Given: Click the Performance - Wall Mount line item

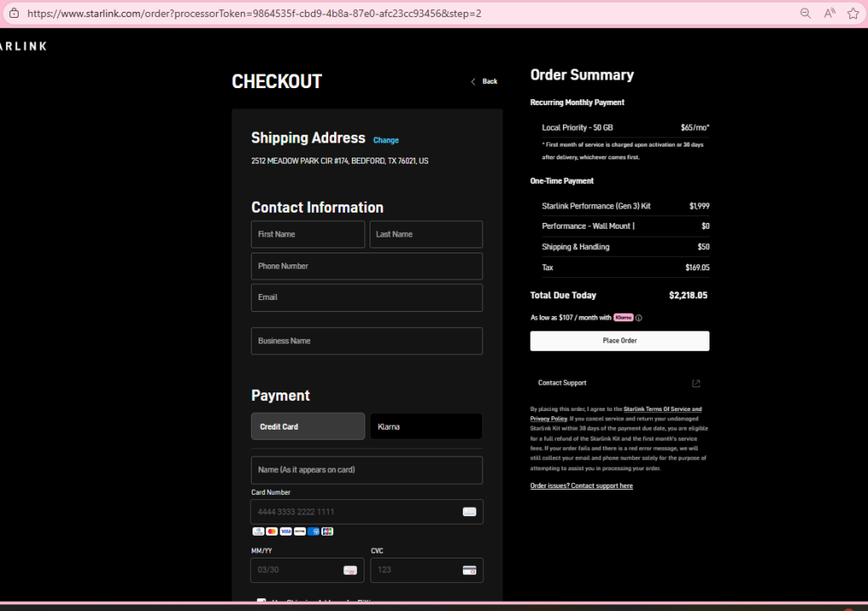Looking at the screenshot, I should click(x=626, y=226).
